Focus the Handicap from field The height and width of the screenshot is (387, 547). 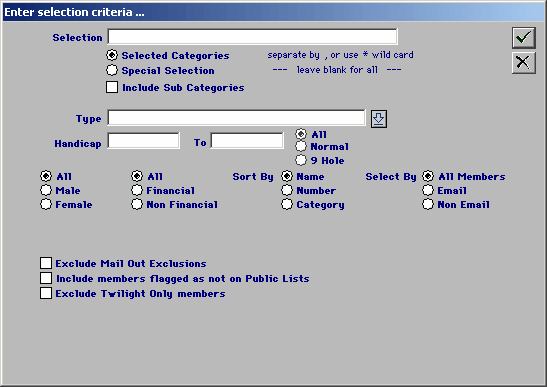[143, 141]
